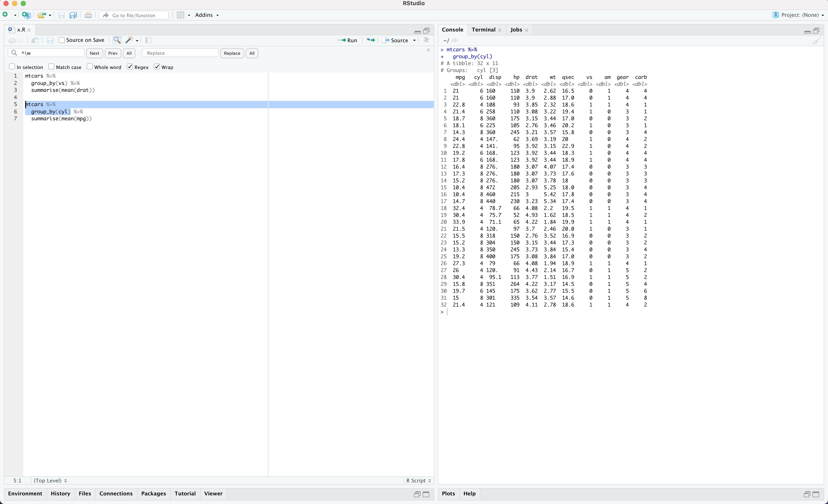Click the 5:1 cursor position indicator
Viewport: 828px width, 504px height.
point(17,481)
